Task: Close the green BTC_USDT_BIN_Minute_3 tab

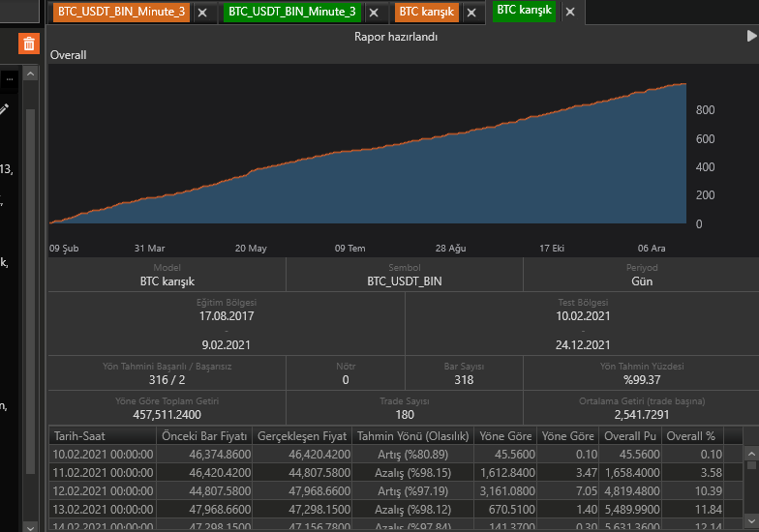Action: tap(372, 13)
